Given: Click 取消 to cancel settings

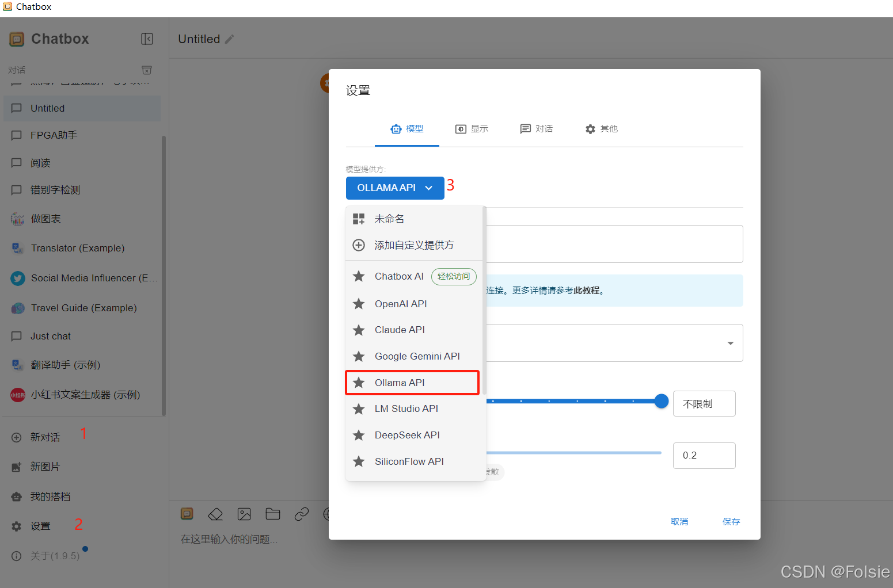Looking at the screenshot, I should (x=679, y=521).
